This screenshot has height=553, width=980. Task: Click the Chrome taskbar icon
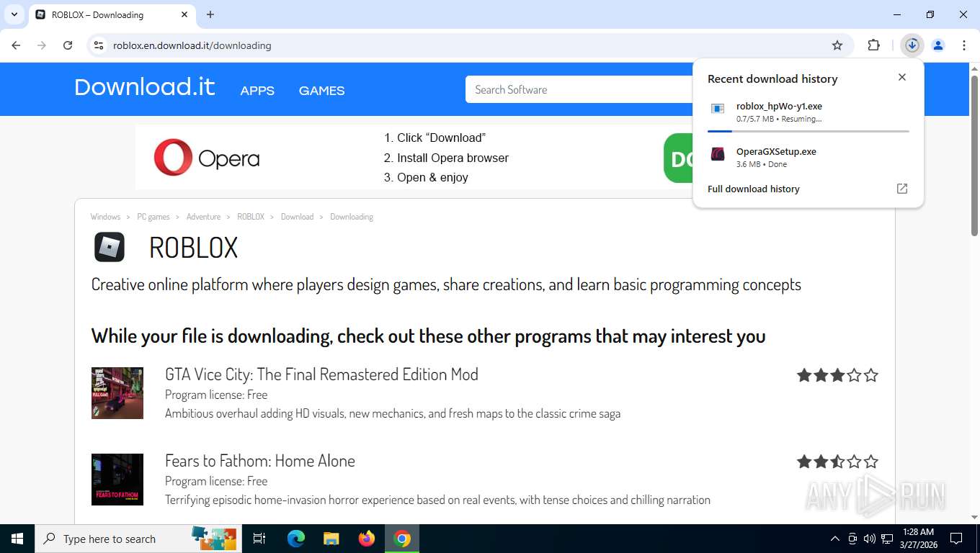(402, 539)
